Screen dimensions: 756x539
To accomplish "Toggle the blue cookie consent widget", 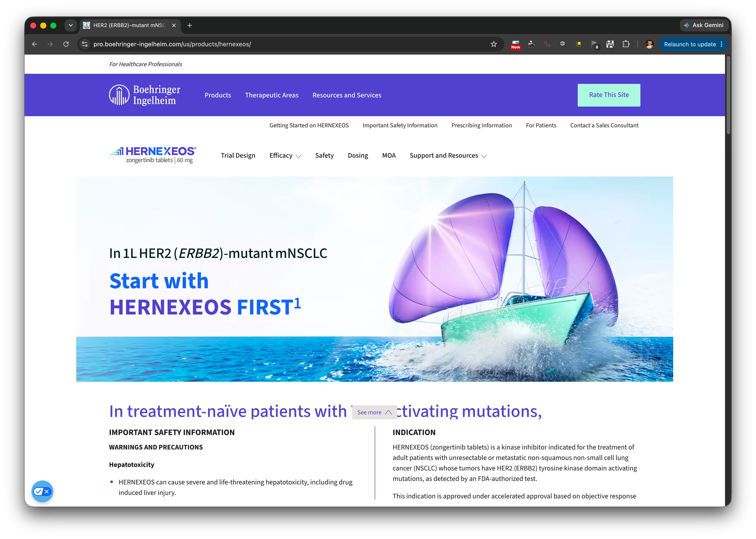I will pos(42,491).
